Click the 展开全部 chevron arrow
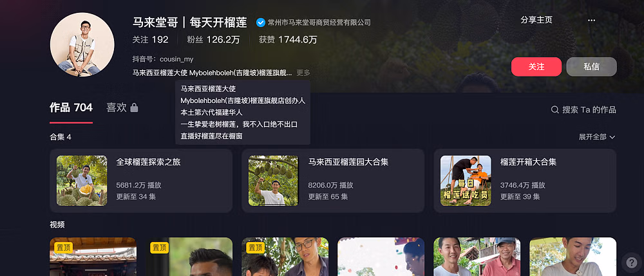This screenshot has width=644, height=276. tap(612, 137)
